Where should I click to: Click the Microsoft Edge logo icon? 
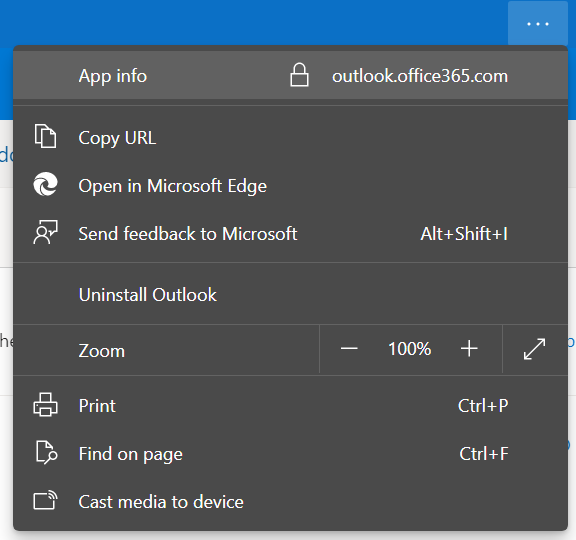coord(46,184)
